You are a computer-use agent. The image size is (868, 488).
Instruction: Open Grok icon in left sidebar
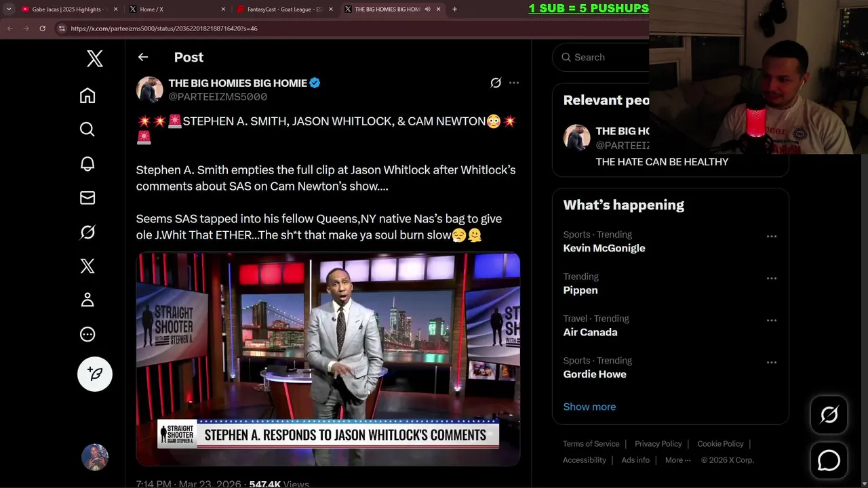point(87,232)
